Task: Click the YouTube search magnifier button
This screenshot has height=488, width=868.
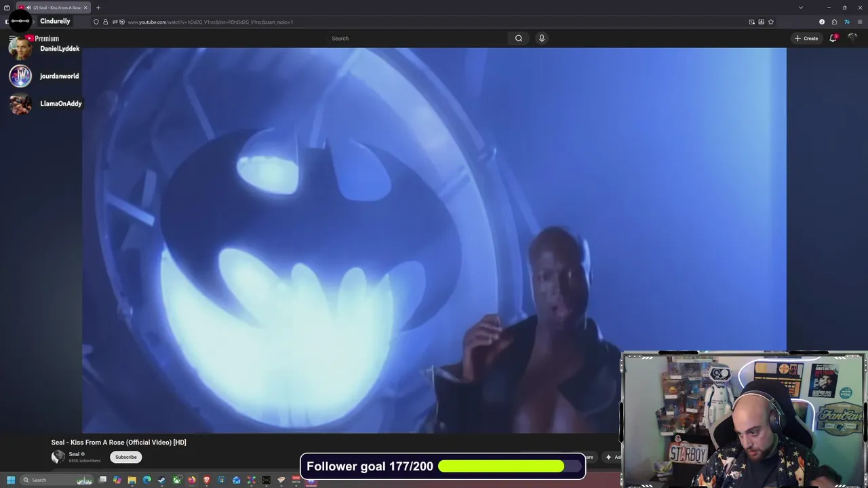Action: coord(519,39)
